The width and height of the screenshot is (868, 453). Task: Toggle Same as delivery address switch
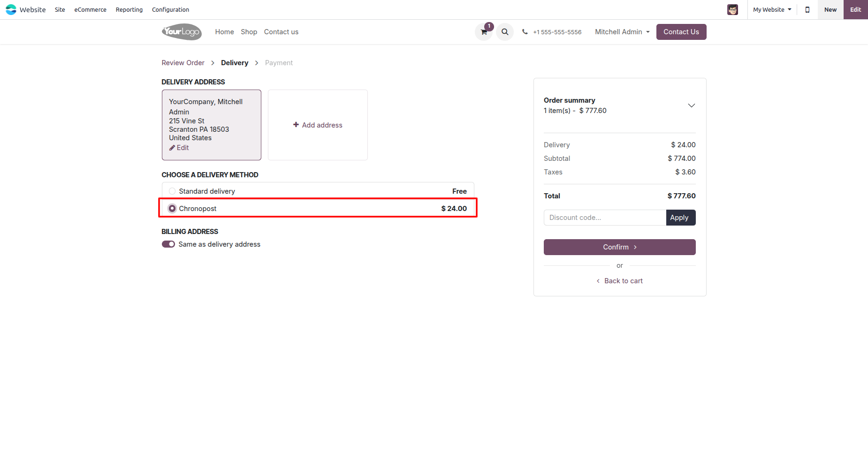point(168,244)
